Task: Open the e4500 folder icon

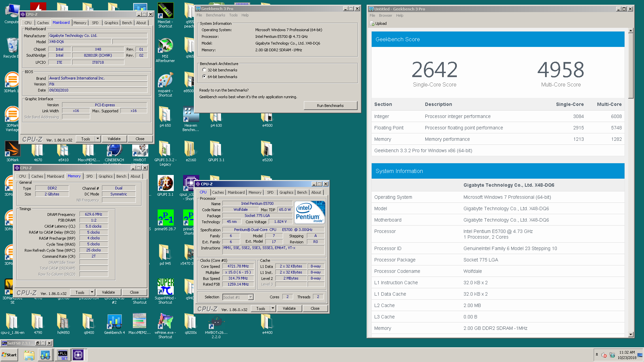Action: click(267, 119)
